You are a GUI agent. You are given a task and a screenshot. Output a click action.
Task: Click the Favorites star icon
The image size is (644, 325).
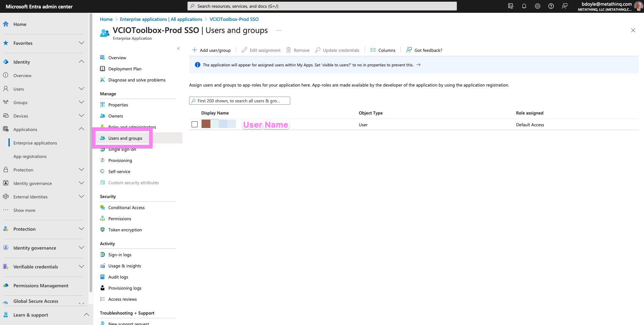coord(6,43)
